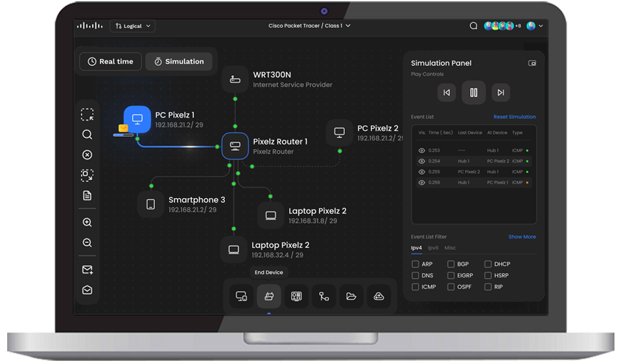
Task: Click the 'Pixelz Router 1' label text
Action: click(x=280, y=142)
